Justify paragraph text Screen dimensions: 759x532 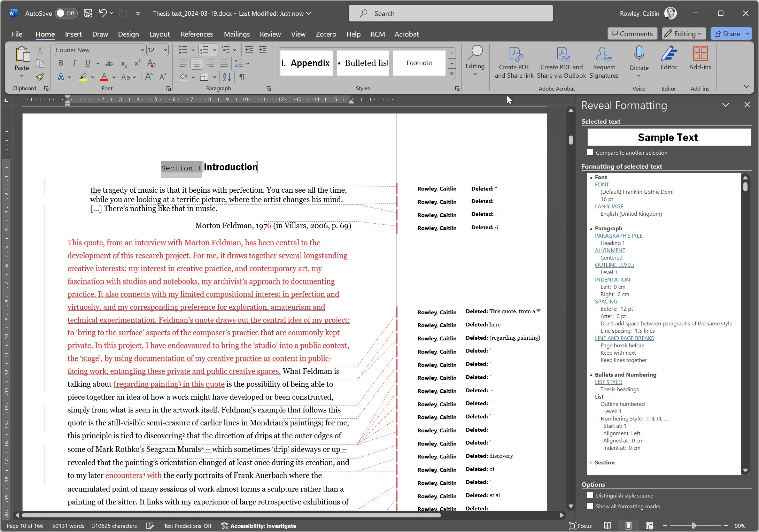tap(224, 63)
